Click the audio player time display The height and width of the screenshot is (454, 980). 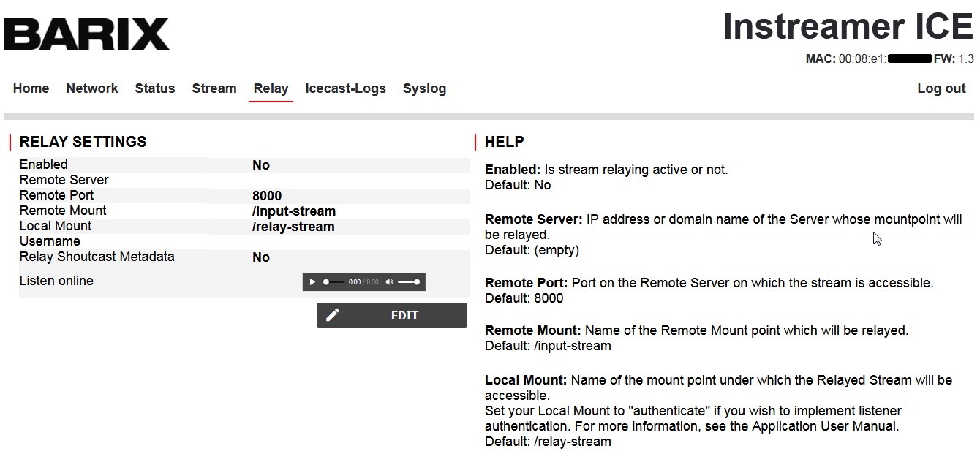click(363, 282)
